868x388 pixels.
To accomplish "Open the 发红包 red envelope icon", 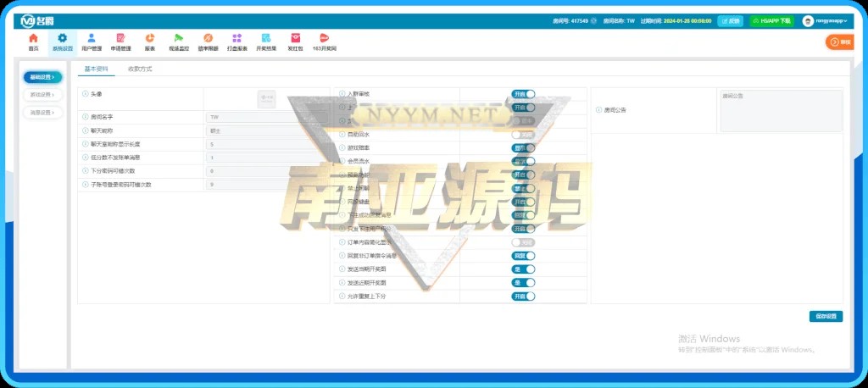I will (295, 42).
